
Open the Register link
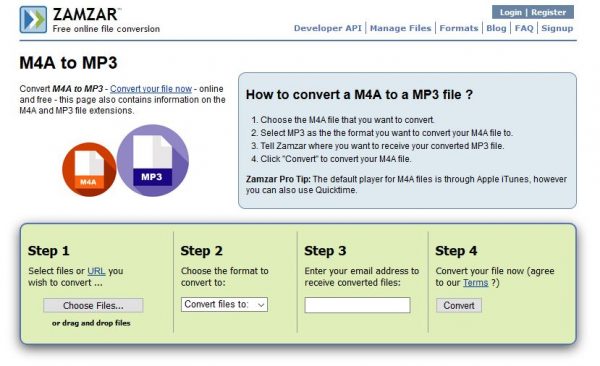[x=548, y=12]
